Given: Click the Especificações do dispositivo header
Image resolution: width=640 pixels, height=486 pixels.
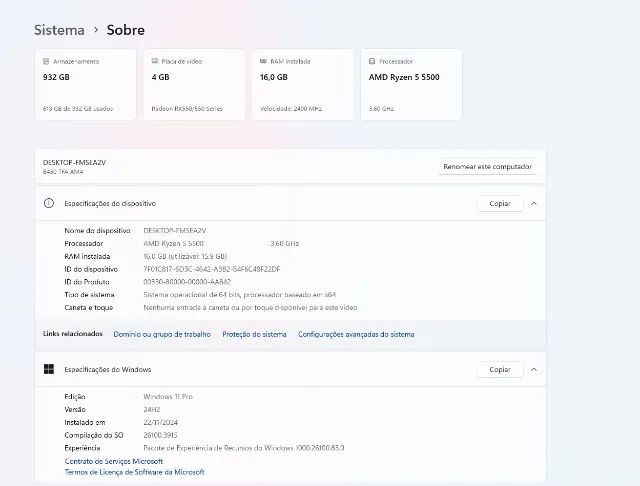Looking at the screenshot, I should point(290,203).
